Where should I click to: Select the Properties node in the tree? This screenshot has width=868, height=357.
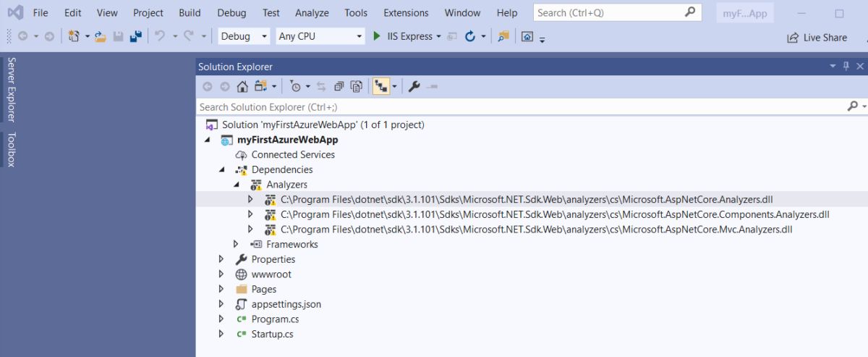click(273, 259)
